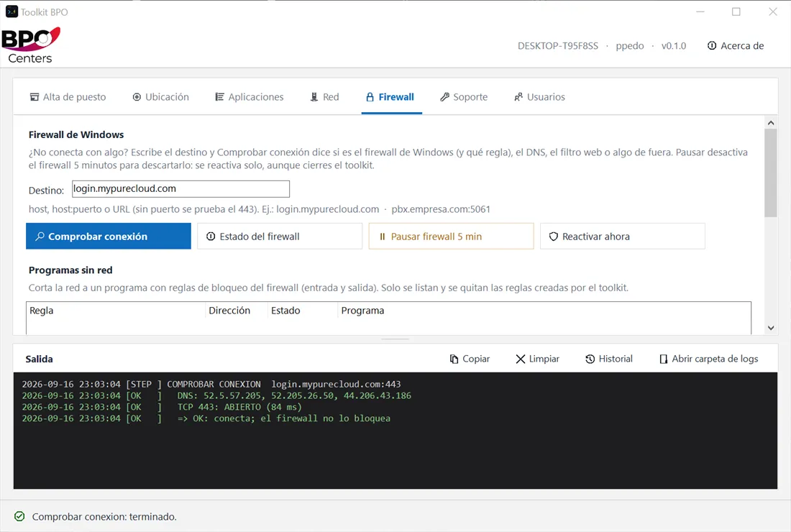Screen dimensions: 791x532
Task: Click the folder icon of Abrir carpeta de logs
Action: point(664,359)
